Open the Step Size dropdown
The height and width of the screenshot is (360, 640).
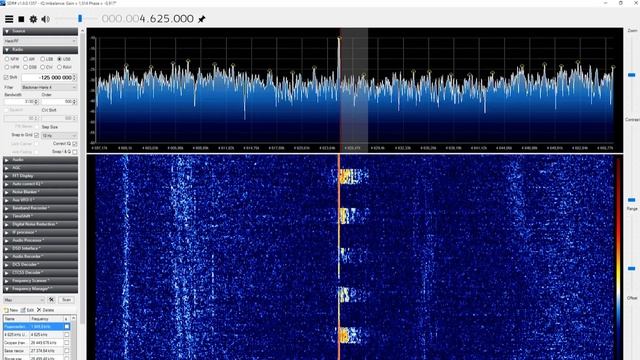click(x=59, y=135)
